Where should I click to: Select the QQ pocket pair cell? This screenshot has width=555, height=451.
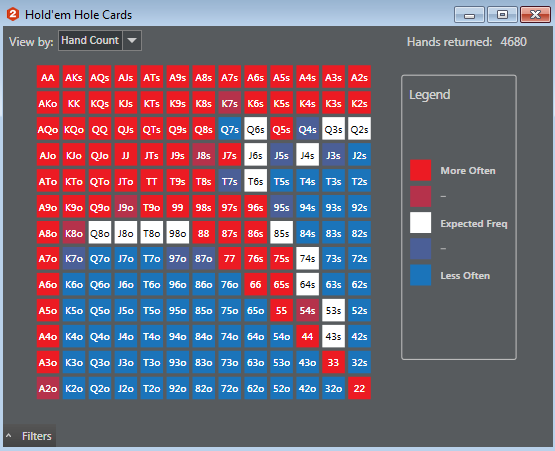pyautogui.click(x=100, y=129)
